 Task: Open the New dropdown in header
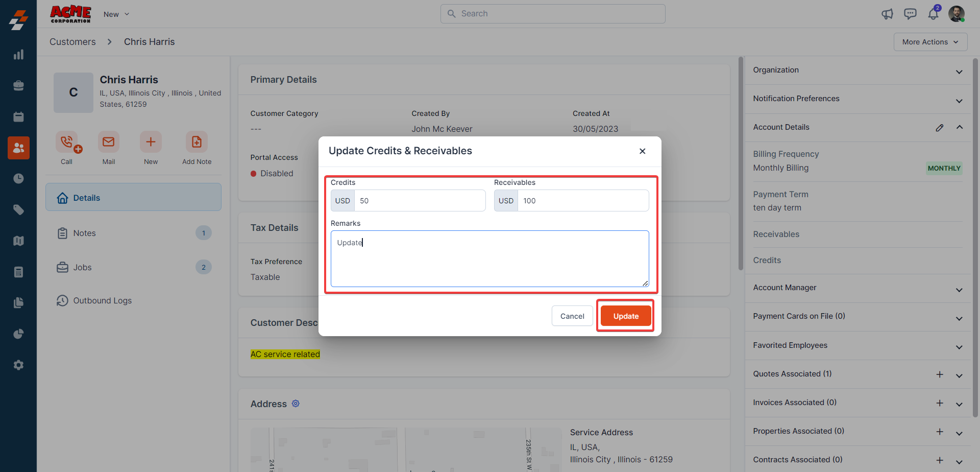pos(116,14)
